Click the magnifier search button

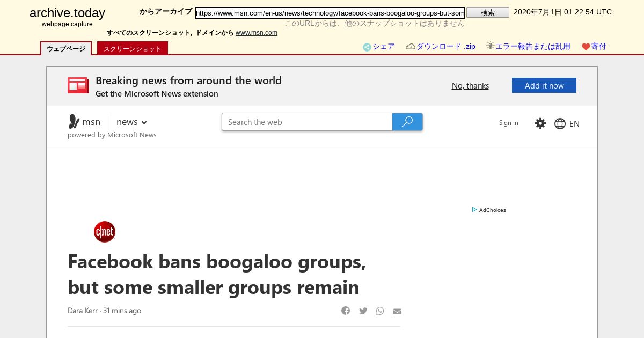407,122
